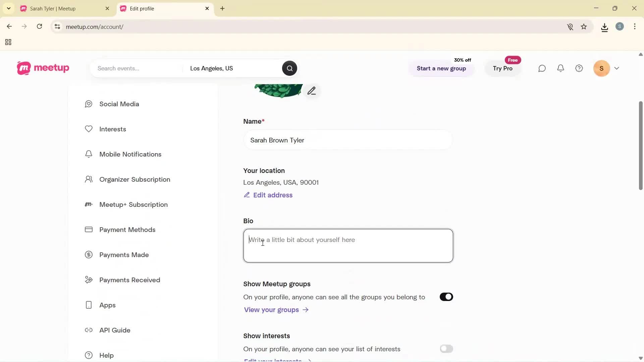Click the help question mark icon
Image resolution: width=644 pixels, height=362 pixels.
coord(579,68)
